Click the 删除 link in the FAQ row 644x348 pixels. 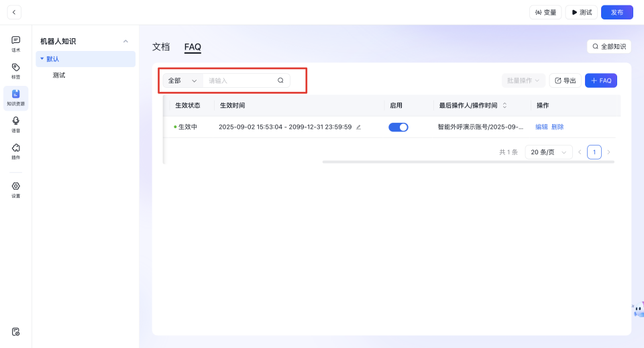[557, 127]
